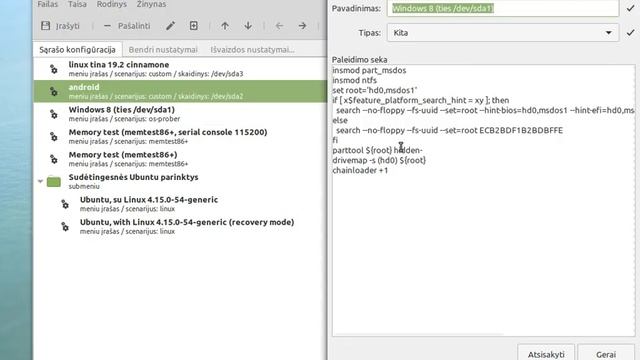
Task: Open the Rodinys menu
Action: 111,4
